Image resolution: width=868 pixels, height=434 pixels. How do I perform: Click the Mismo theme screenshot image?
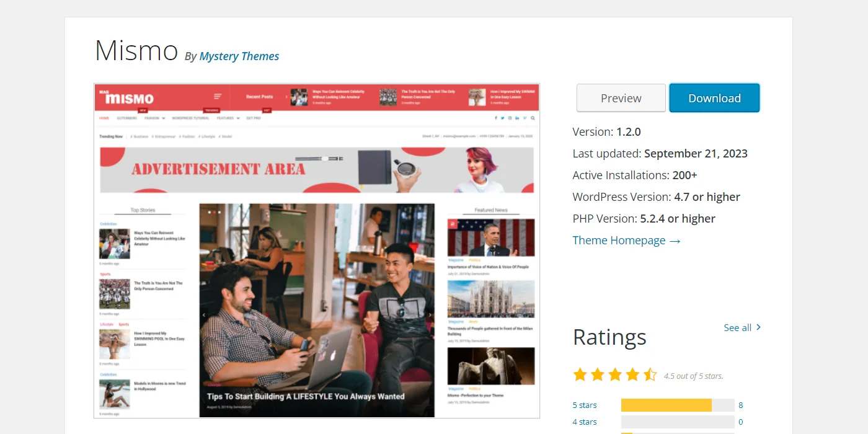tap(317, 250)
